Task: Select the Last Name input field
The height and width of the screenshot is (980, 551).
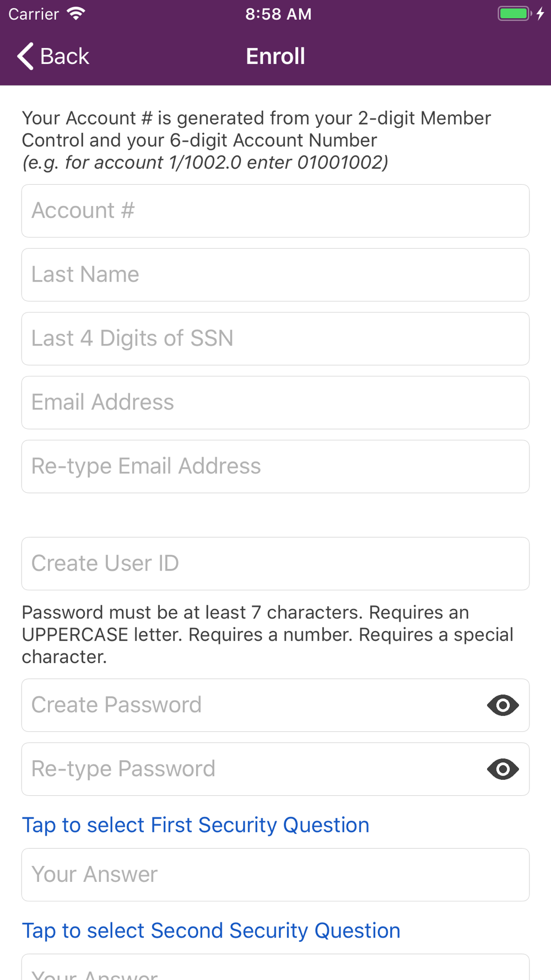Action: point(275,275)
